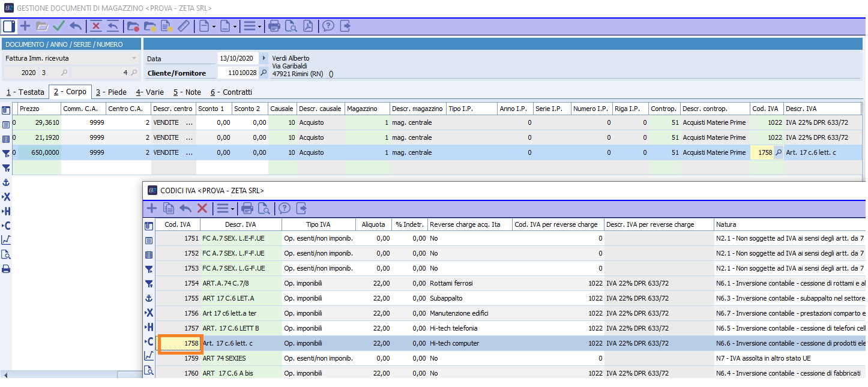Screen dimensions: 868x387
Task: Click the printer icon in main toolbar
Action: click(274, 26)
